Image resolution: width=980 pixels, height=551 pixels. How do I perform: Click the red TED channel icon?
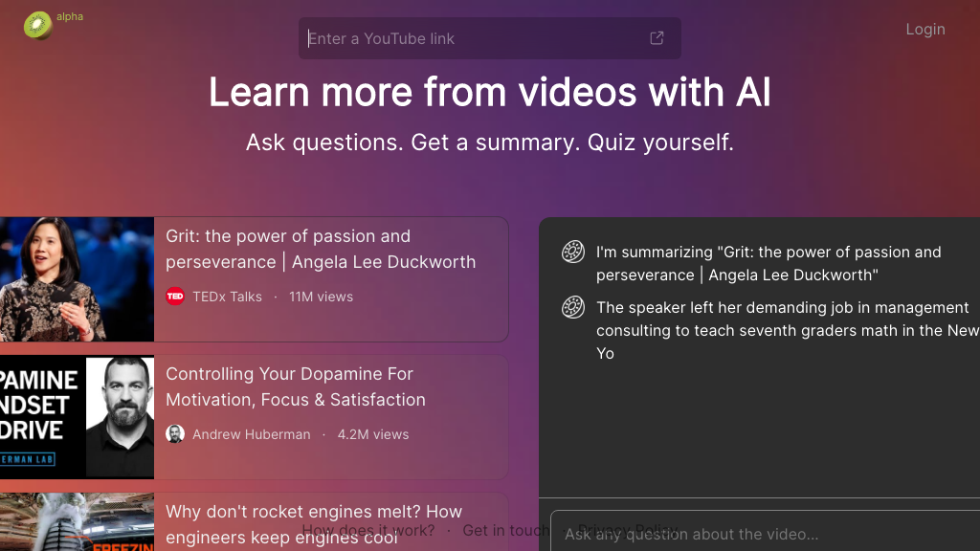click(175, 297)
